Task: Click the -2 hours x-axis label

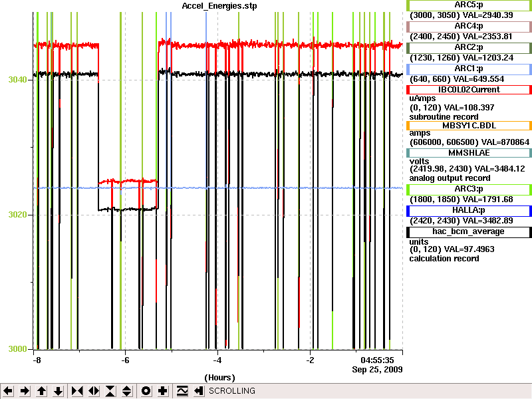Action: 310,360
